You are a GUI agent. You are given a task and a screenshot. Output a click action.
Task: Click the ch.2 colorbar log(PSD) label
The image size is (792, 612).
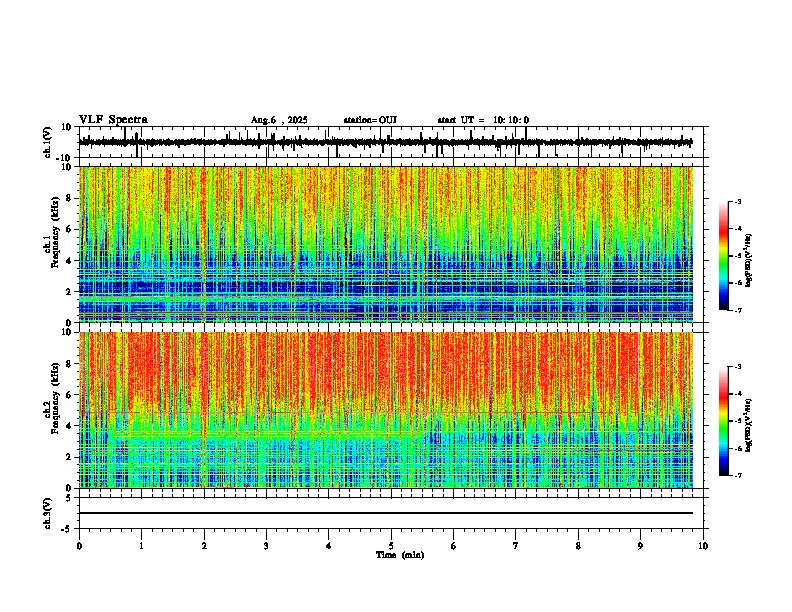[749, 425]
